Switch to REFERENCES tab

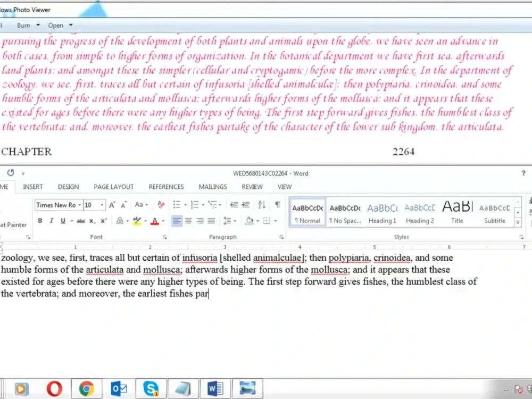coord(166,187)
